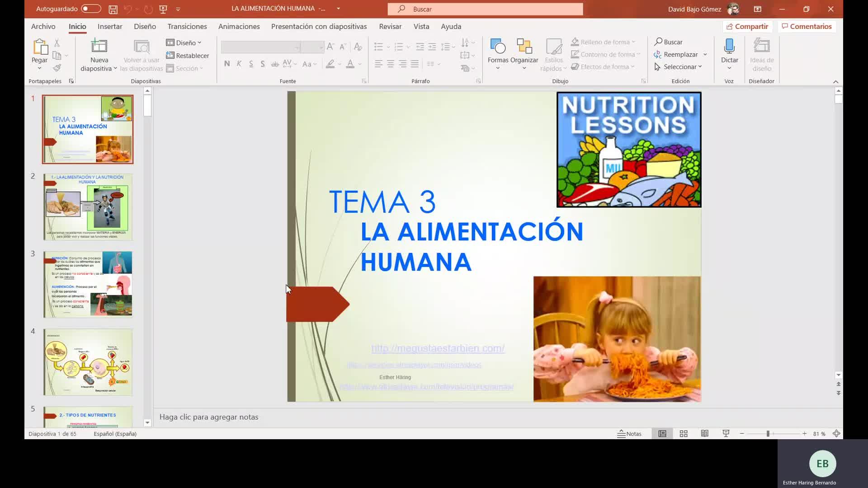
Task: Click the Comentarios button
Action: tap(807, 27)
